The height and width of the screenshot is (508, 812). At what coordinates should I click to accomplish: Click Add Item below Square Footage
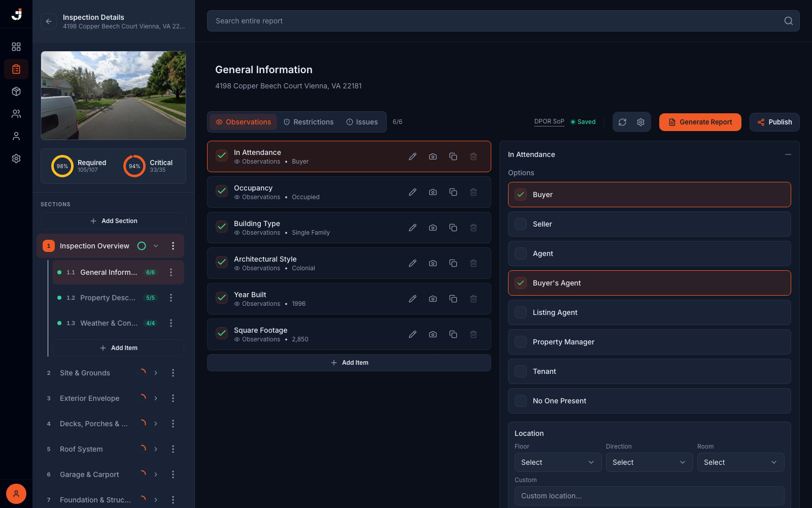[349, 363]
